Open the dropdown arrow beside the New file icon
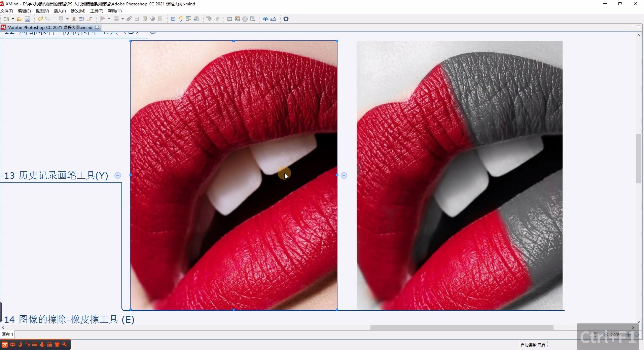Screen dimensions: 644x350 [x=13, y=19]
